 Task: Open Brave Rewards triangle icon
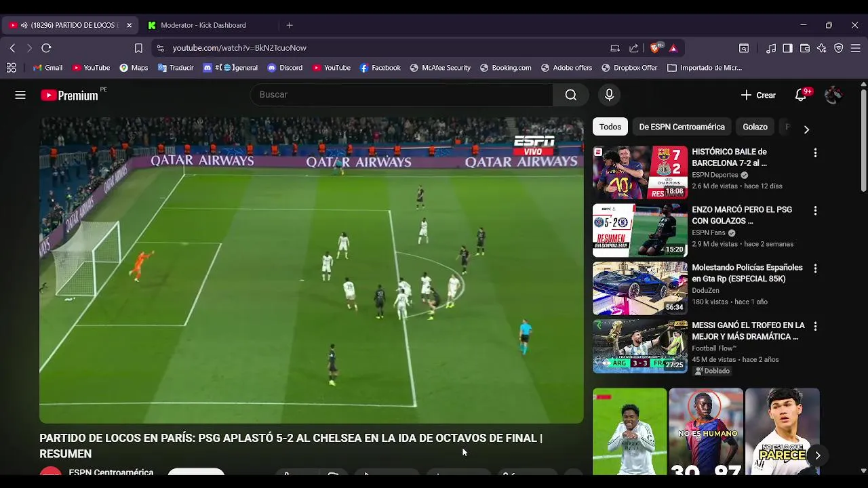673,48
